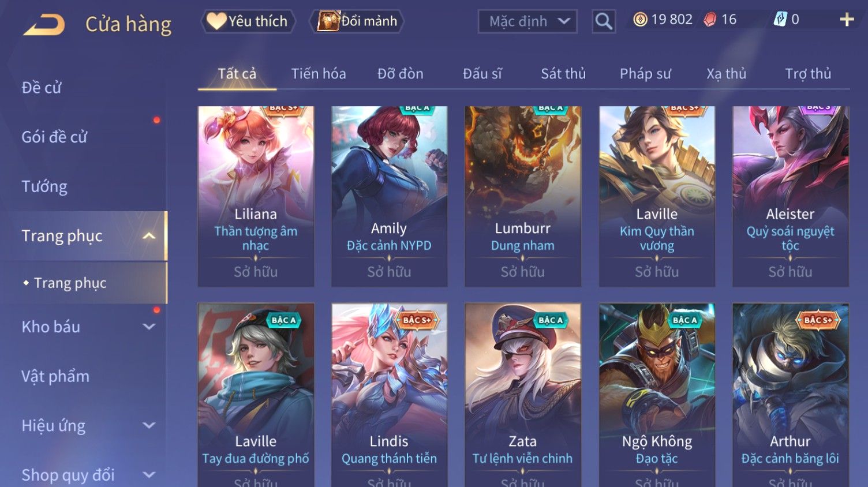Expand the Hiệu ứng sidebar section
868x487 pixels.
coord(149,425)
